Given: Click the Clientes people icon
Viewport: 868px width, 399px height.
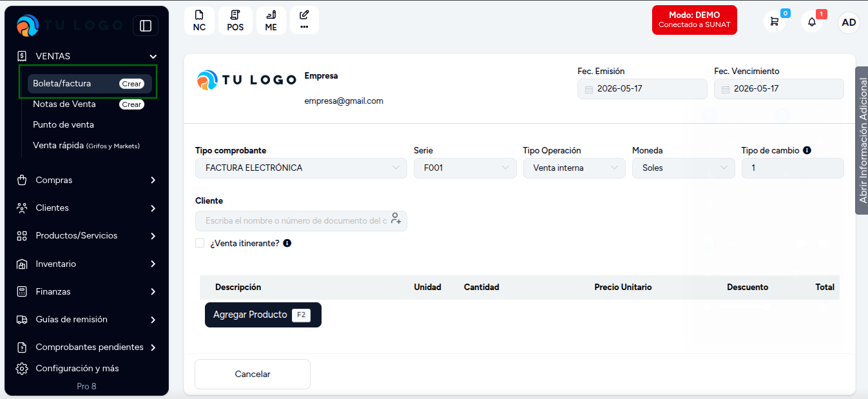Looking at the screenshot, I should click(x=22, y=208).
